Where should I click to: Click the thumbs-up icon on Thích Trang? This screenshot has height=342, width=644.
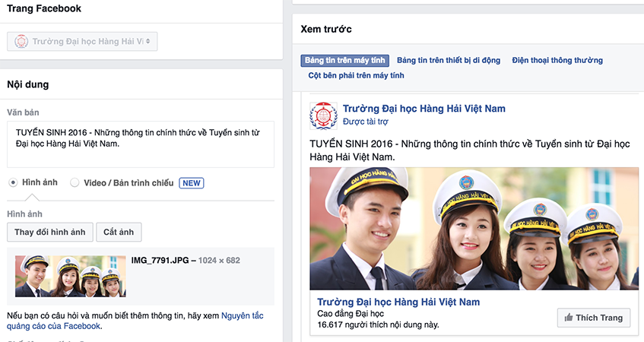point(569,318)
